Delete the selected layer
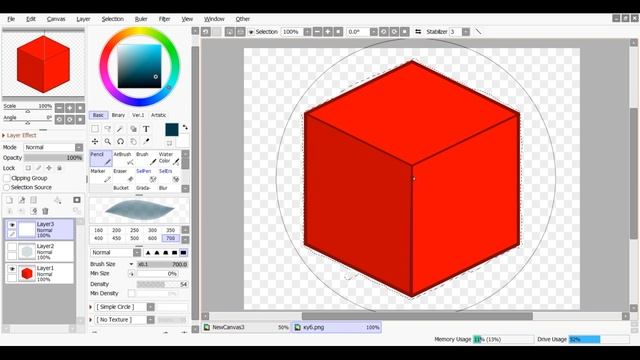This screenshot has height=360, width=640. 45,211
